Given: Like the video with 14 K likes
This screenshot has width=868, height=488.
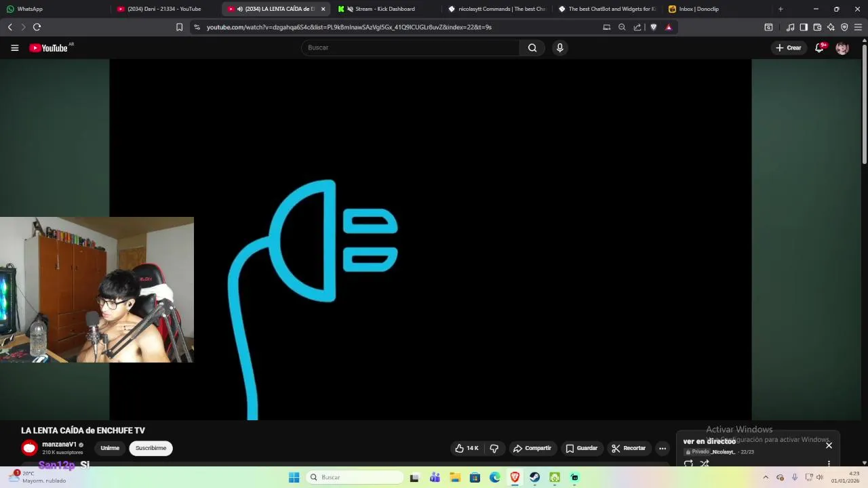Looking at the screenshot, I should [x=467, y=448].
